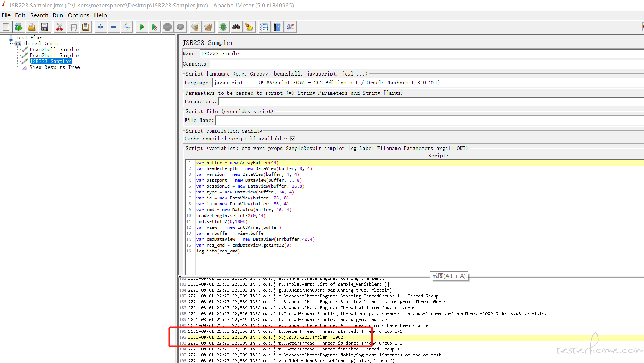The height and width of the screenshot is (363, 644).
Task: Click the Clear All brooms icon
Action: pyautogui.click(x=208, y=27)
